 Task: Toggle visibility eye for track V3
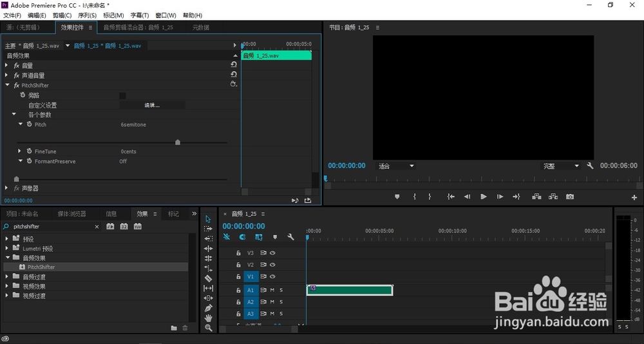[272, 253]
